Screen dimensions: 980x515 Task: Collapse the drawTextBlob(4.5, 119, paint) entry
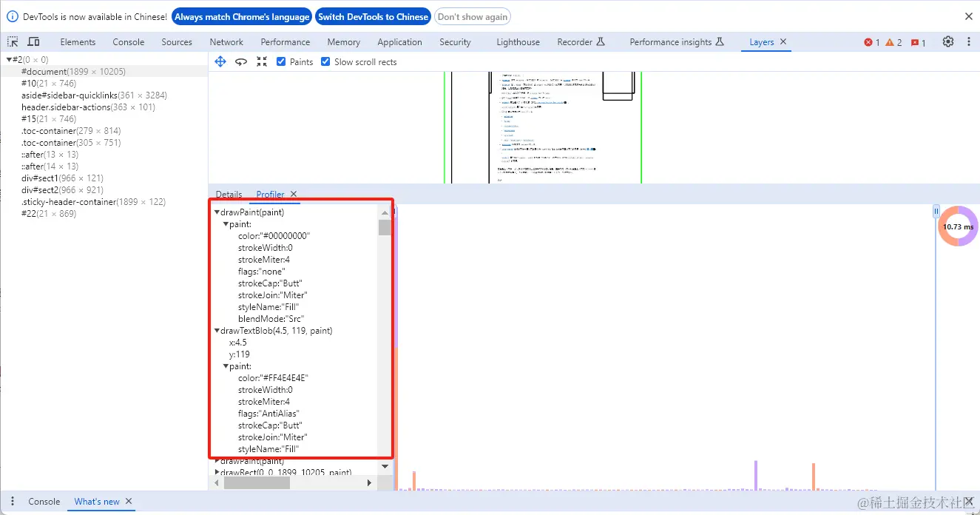[x=217, y=331]
